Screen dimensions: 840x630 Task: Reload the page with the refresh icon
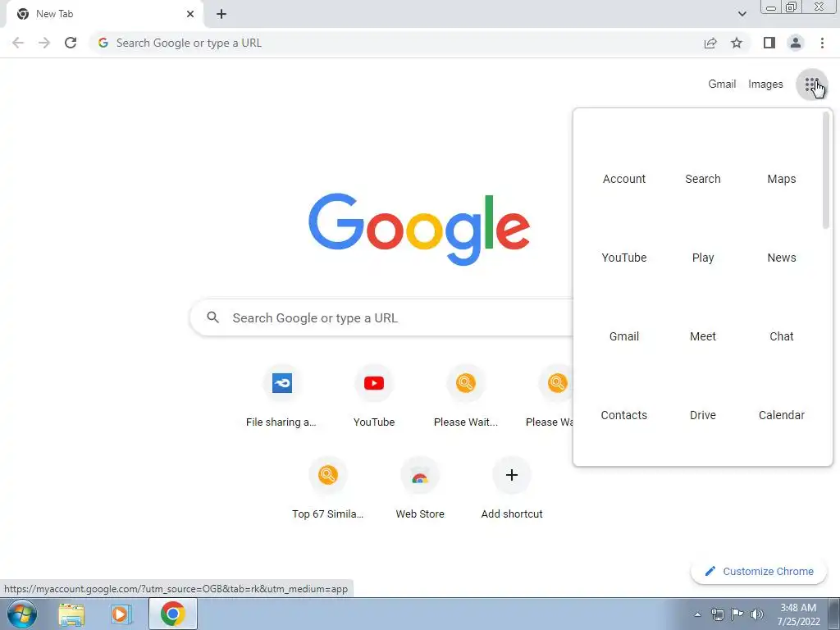71,43
